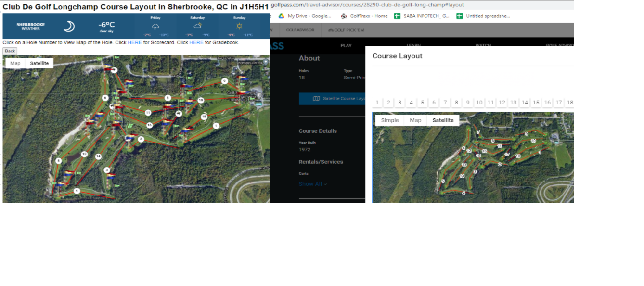Click hole 1 marker on left satellite map
Image resolution: width=644 pixels, height=286 pixels.
point(216,126)
